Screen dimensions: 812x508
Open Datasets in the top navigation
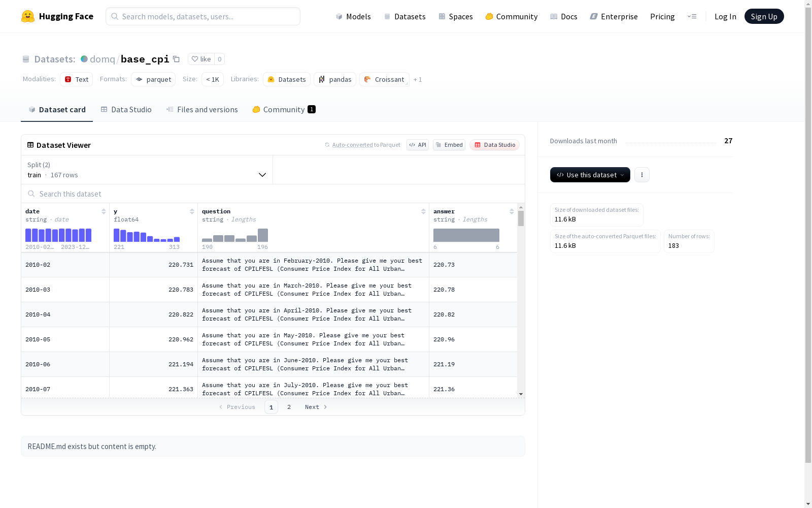pyautogui.click(x=404, y=16)
